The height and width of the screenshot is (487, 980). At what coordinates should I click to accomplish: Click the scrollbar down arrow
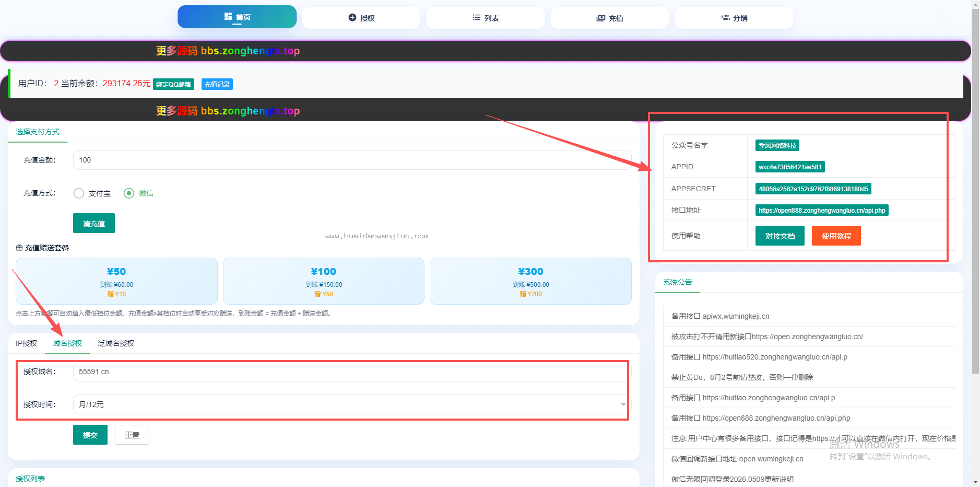[975, 483]
